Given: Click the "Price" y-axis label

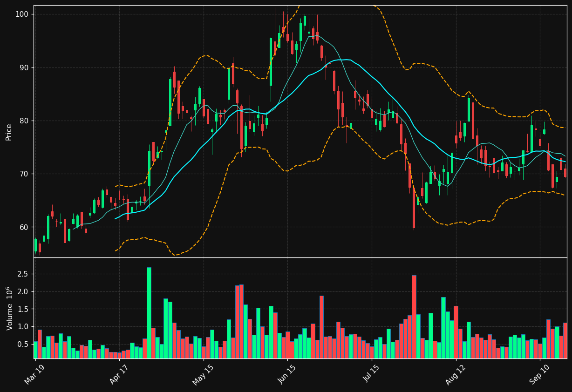Looking at the screenshot, I should 9,132.
